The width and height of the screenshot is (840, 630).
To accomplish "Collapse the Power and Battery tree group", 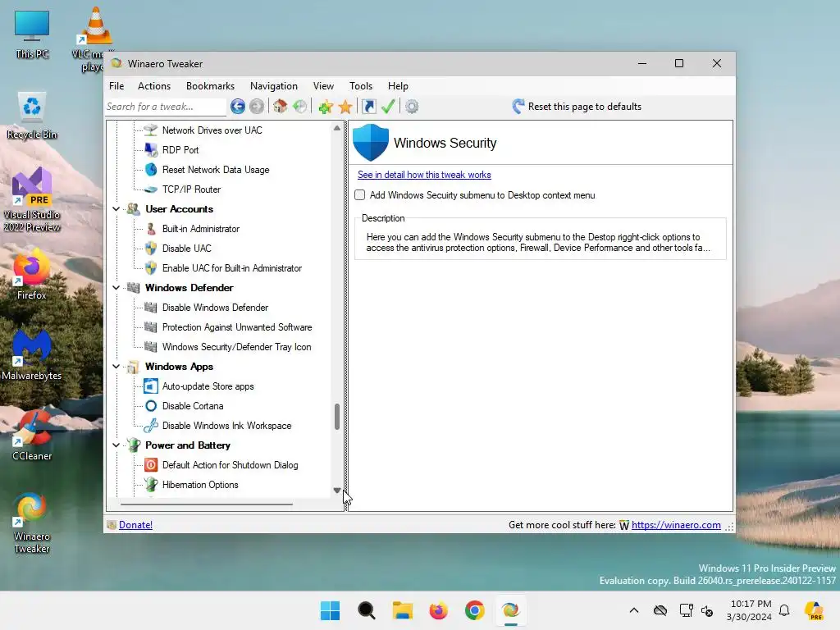I will point(116,445).
